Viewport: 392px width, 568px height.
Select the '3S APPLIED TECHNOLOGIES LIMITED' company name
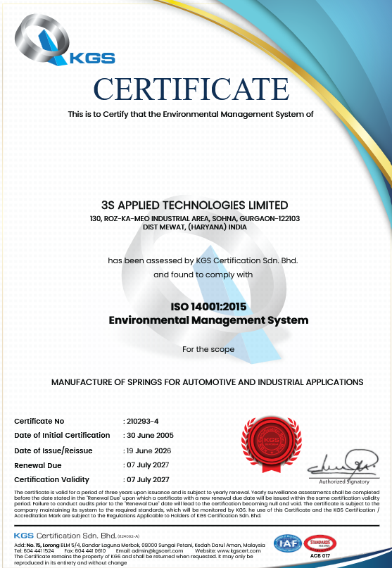click(194, 206)
